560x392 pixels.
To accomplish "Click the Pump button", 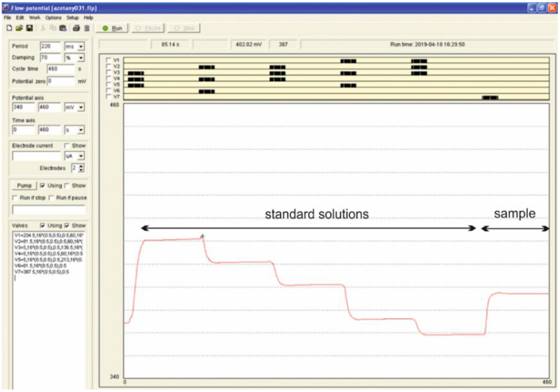I will [x=24, y=186].
